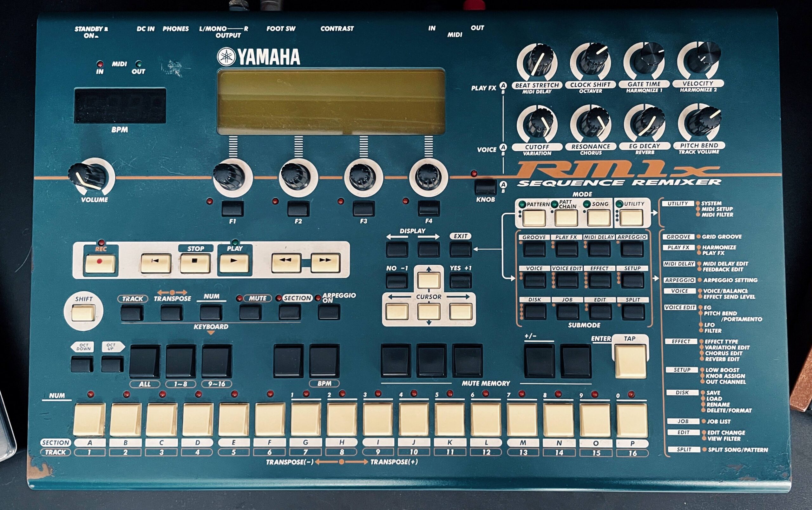Toggle the TRACK keyboard button

point(133,313)
